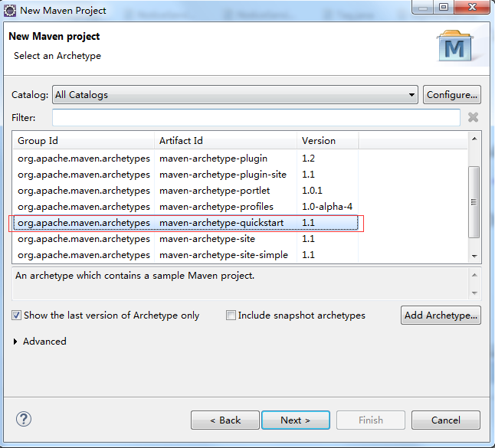Focus the Filter text field

coord(256,117)
